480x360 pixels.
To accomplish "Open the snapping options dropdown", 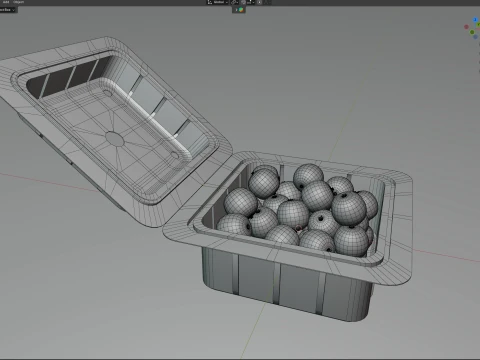I will point(250,2).
